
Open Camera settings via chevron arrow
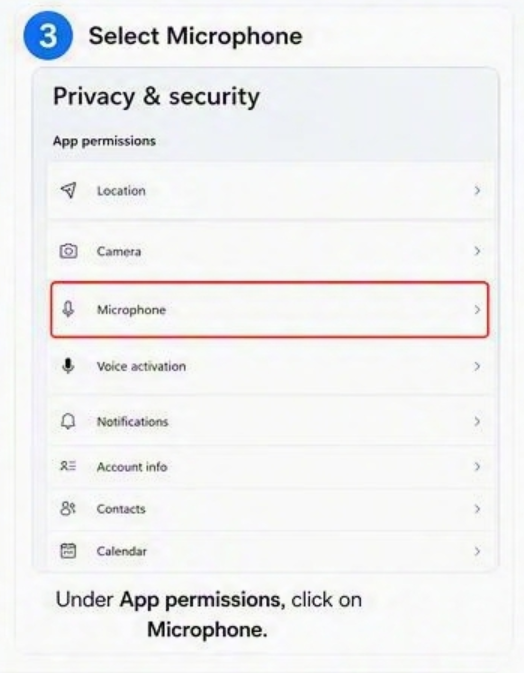tap(477, 251)
